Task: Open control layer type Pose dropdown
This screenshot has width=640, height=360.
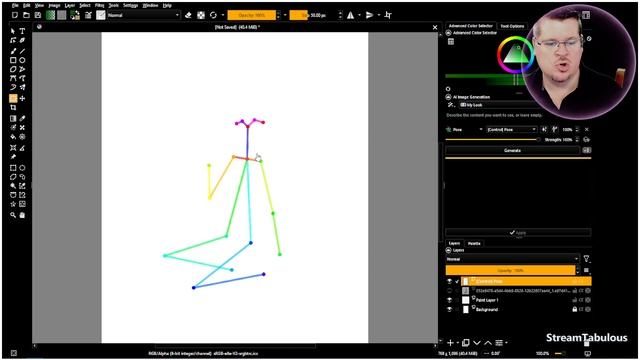Action: (464, 129)
